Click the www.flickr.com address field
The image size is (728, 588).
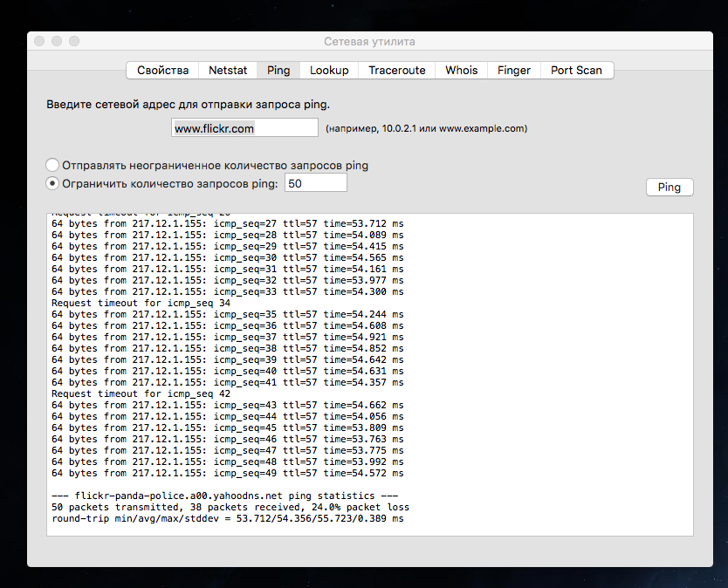(x=244, y=127)
